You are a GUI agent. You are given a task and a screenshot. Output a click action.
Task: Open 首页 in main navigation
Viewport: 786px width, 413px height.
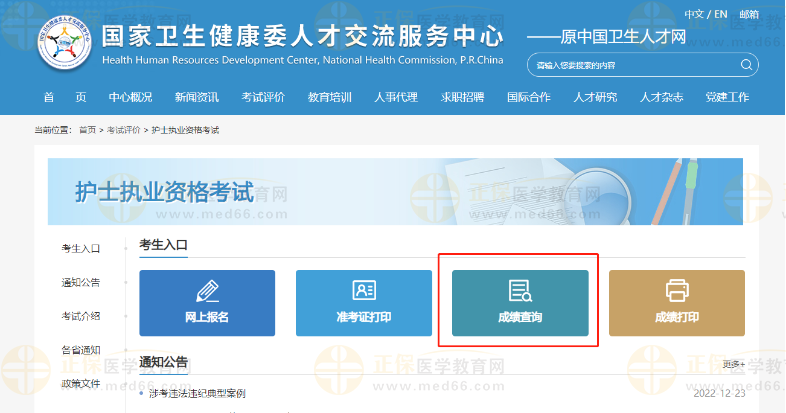tap(65, 97)
